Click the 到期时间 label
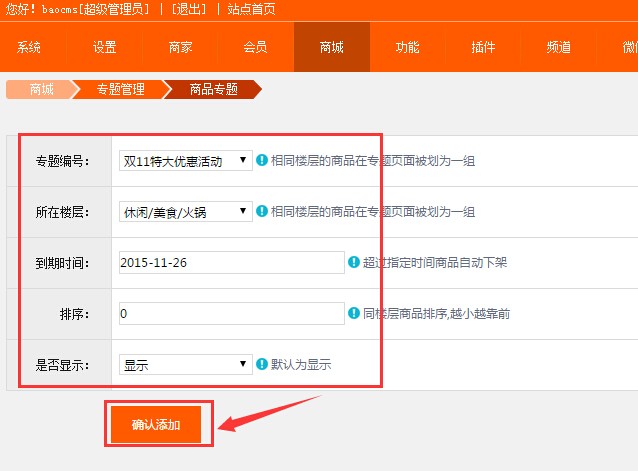This screenshot has width=638, height=471. coord(62,263)
